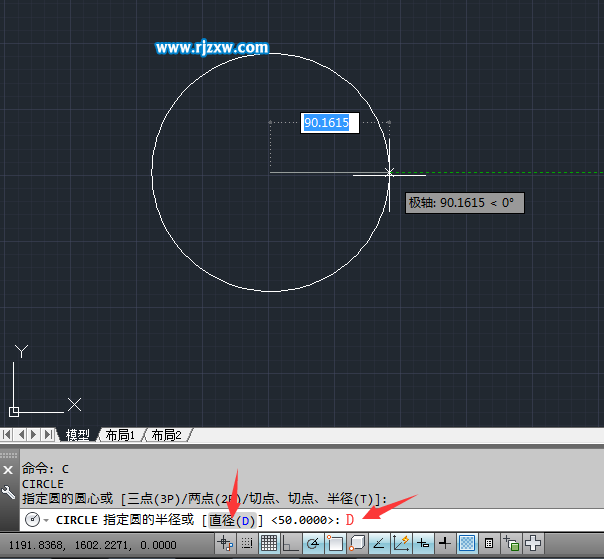This screenshot has width=604, height=559.
Task: Switch to the 模型 tab
Action: 77,435
